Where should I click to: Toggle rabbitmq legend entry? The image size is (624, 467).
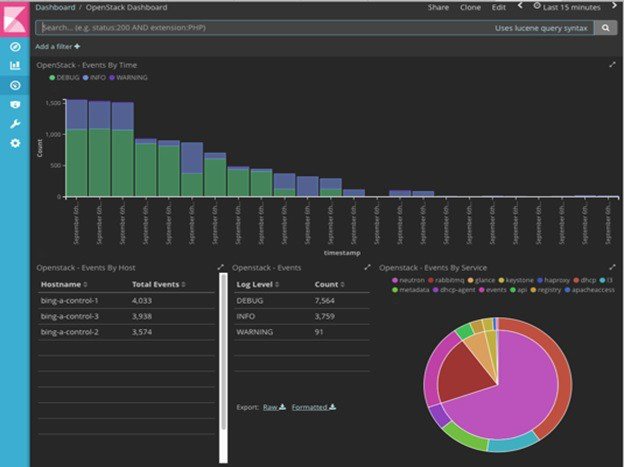446,280
